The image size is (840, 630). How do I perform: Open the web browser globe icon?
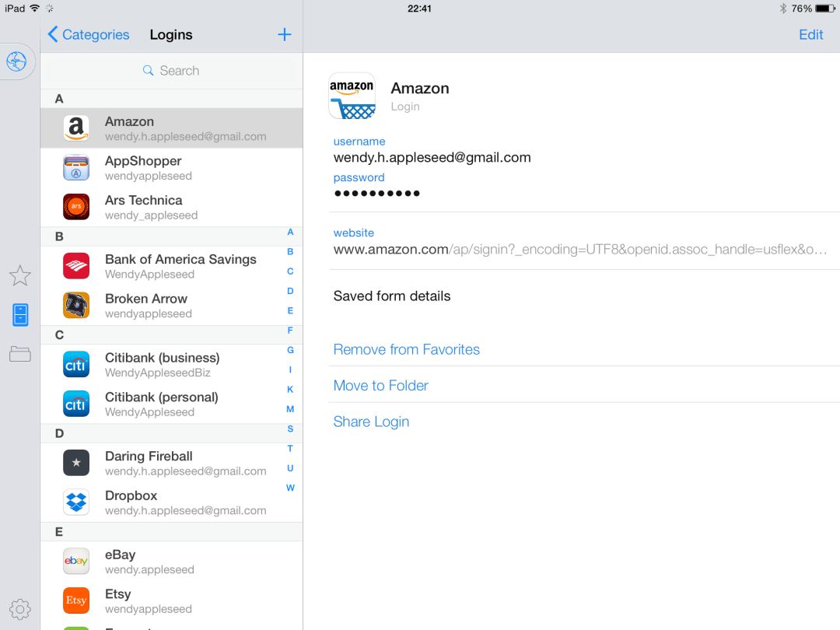[x=16, y=61]
